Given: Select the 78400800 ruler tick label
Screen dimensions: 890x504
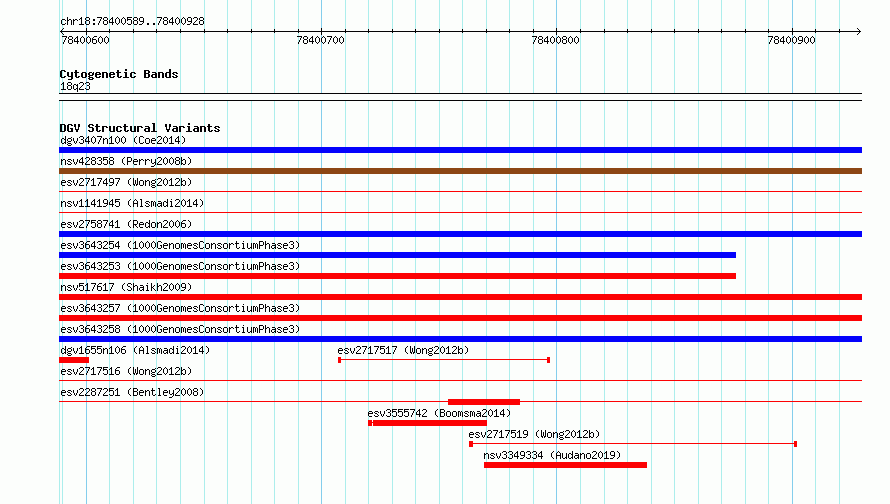Looking at the screenshot, I should click(x=556, y=40).
